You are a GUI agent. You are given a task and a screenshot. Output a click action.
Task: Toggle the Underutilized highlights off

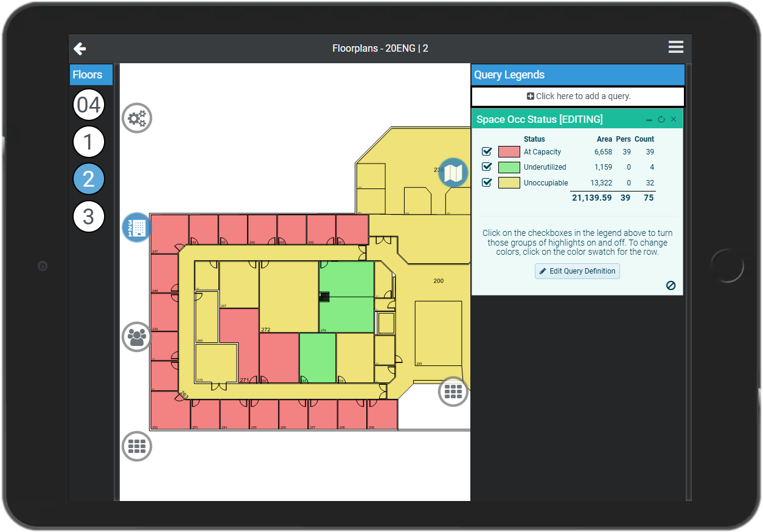486,167
